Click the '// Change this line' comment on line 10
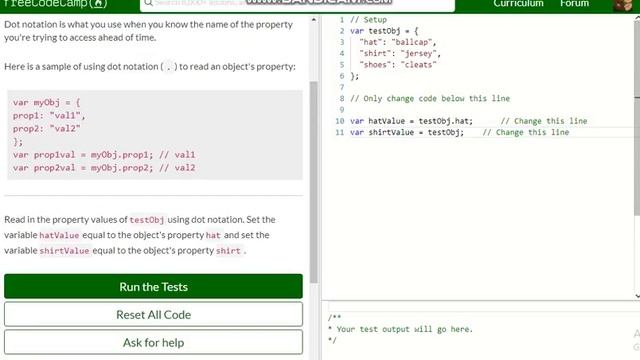Viewport: 640px width, 360px height. 544,121
